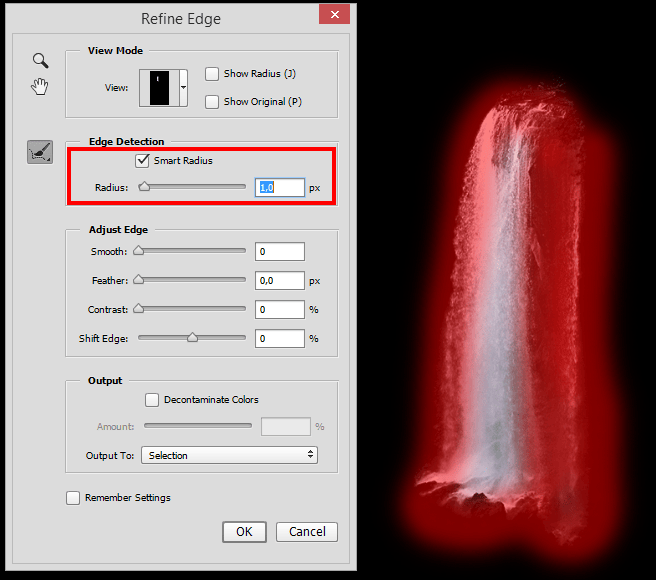Uncheck the Smart Radius checkbox
Image resolution: width=656 pixels, height=580 pixels.
142,161
